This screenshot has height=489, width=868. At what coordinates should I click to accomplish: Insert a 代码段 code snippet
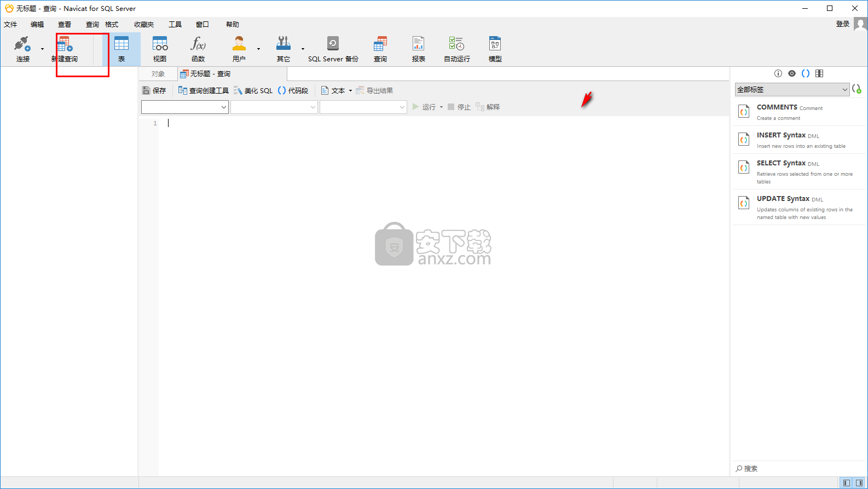293,90
